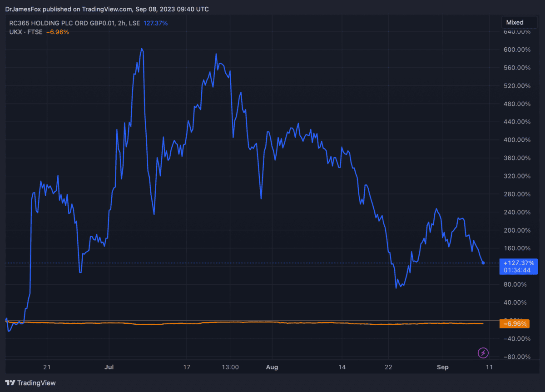Viewport: 545px width, 392px height.
Task: Click the TradingView logo at bottom left
Action: pyautogui.click(x=30, y=383)
